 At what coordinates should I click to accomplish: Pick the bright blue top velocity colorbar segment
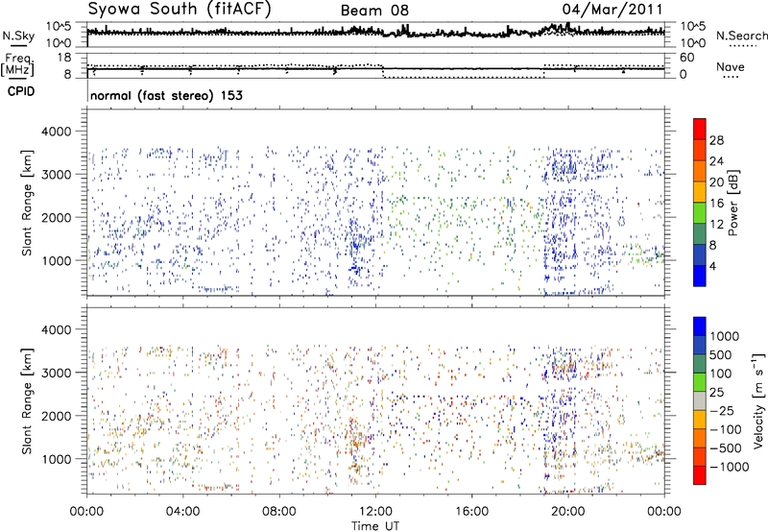click(700, 326)
